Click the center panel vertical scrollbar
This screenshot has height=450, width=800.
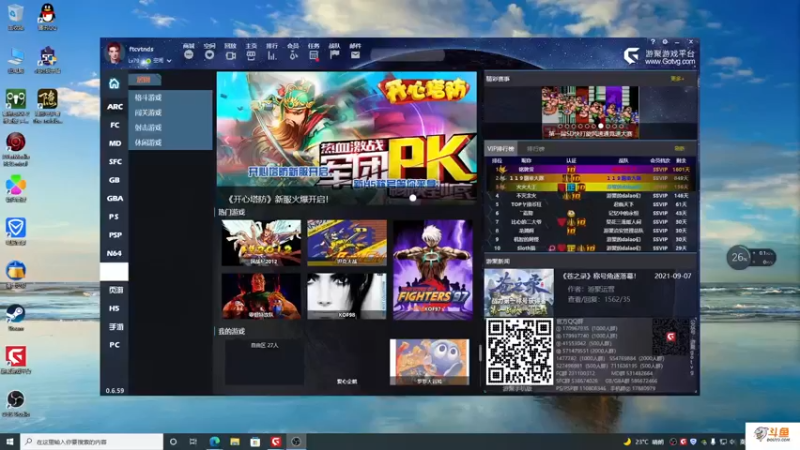point(480,353)
